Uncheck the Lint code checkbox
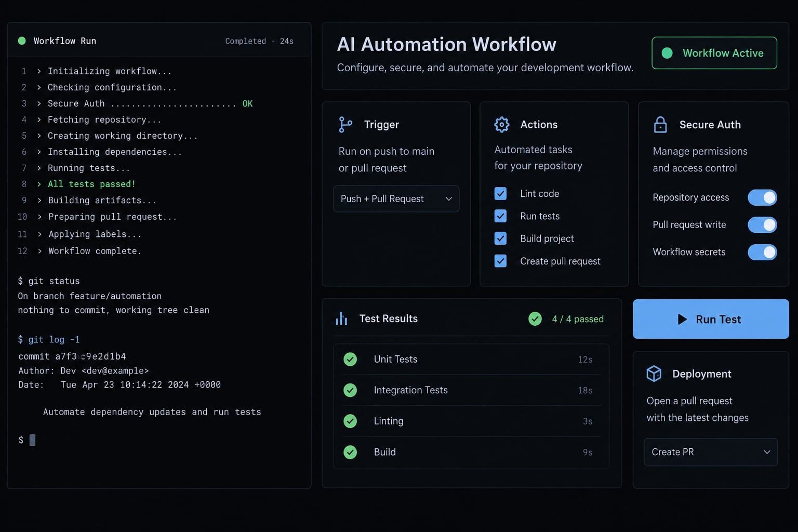798x532 pixels. tap(500, 194)
